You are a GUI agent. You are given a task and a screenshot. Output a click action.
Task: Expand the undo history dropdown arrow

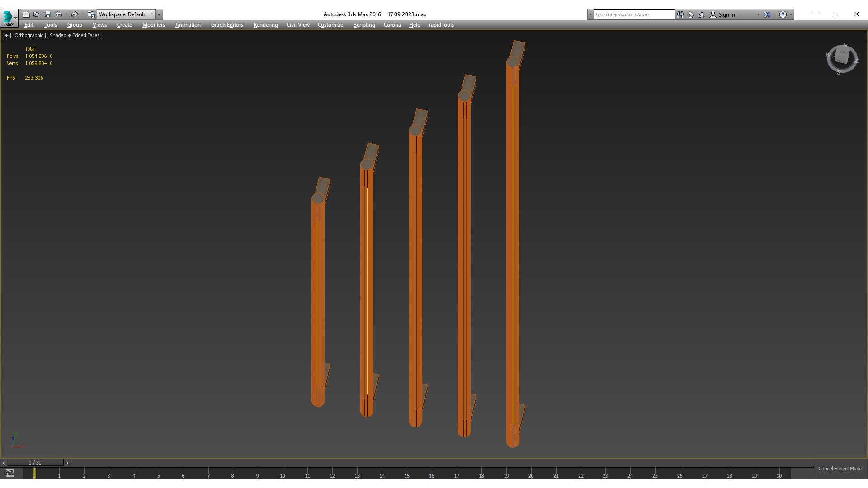(x=66, y=14)
